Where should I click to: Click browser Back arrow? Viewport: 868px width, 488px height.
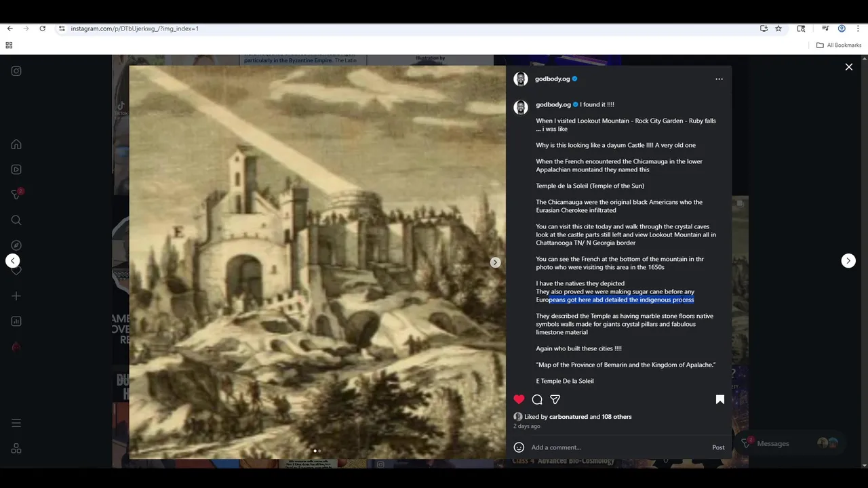[9, 28]
